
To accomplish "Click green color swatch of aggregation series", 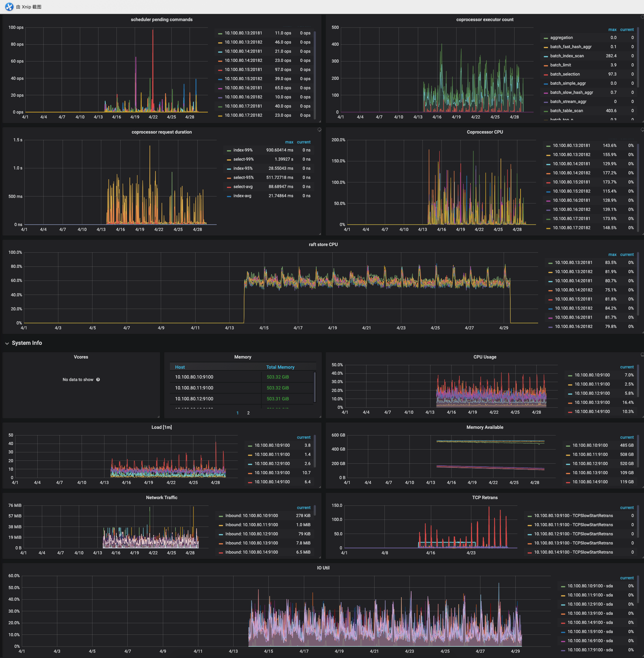I will tap(546, 38).
